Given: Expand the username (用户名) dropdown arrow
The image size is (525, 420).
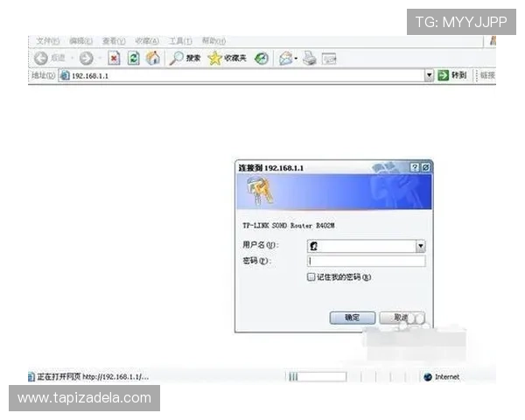Looking at the screenshot, I should [x=421, y=247].
